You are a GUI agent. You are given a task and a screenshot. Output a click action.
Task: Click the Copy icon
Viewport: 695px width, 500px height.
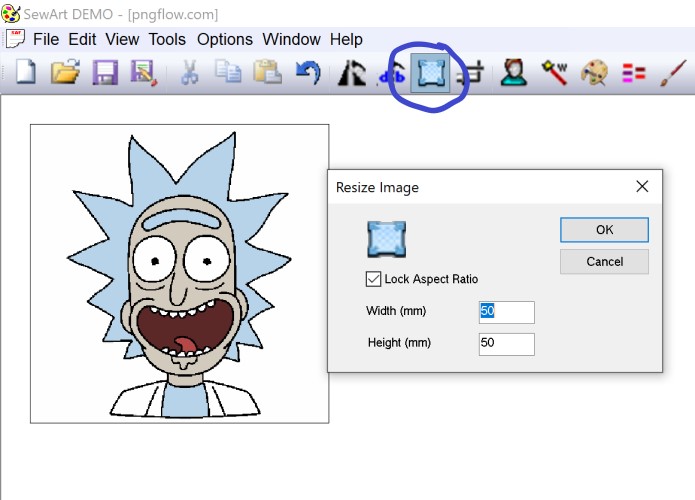coord(228,72)
